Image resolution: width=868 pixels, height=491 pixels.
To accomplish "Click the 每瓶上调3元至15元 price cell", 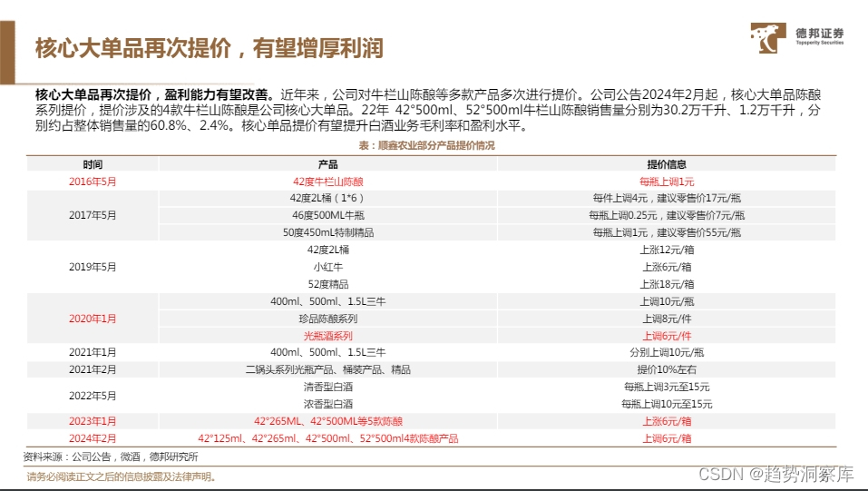I will (667, 387).
